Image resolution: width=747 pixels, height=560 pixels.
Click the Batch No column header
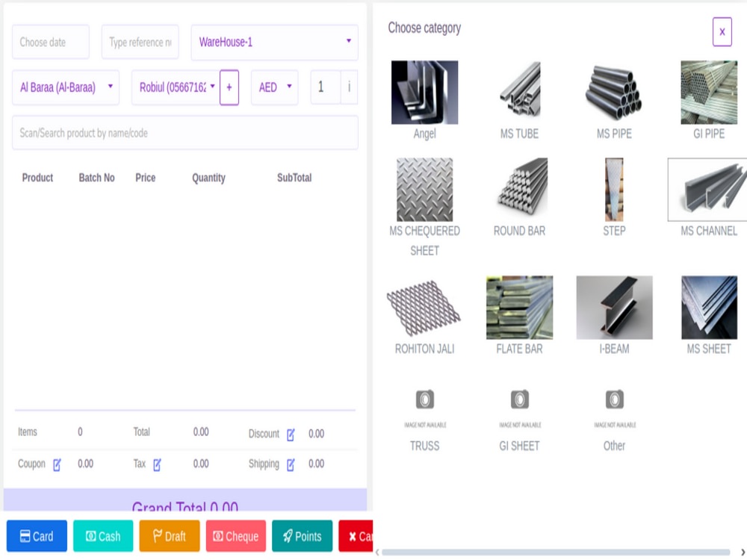pos(96,178)
